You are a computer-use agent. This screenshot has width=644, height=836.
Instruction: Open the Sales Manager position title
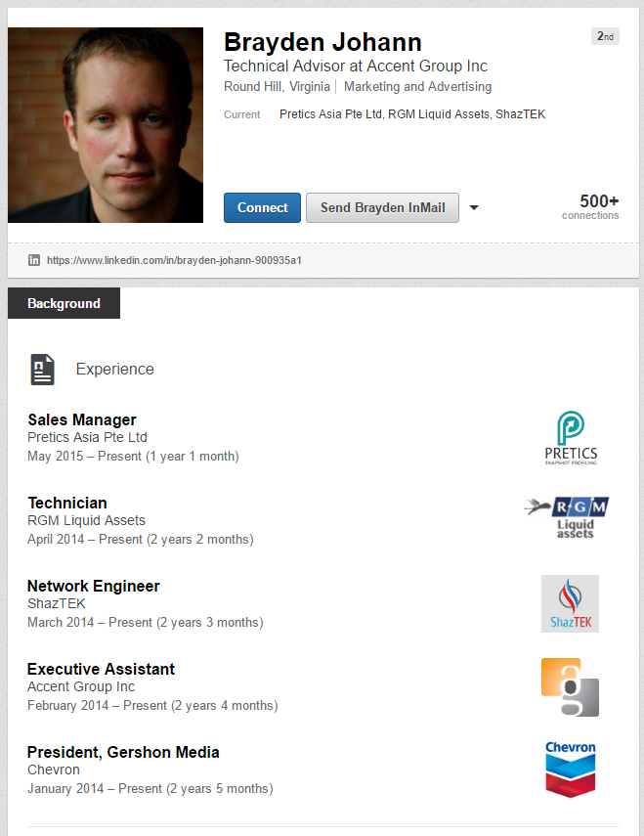click(82, 419)
